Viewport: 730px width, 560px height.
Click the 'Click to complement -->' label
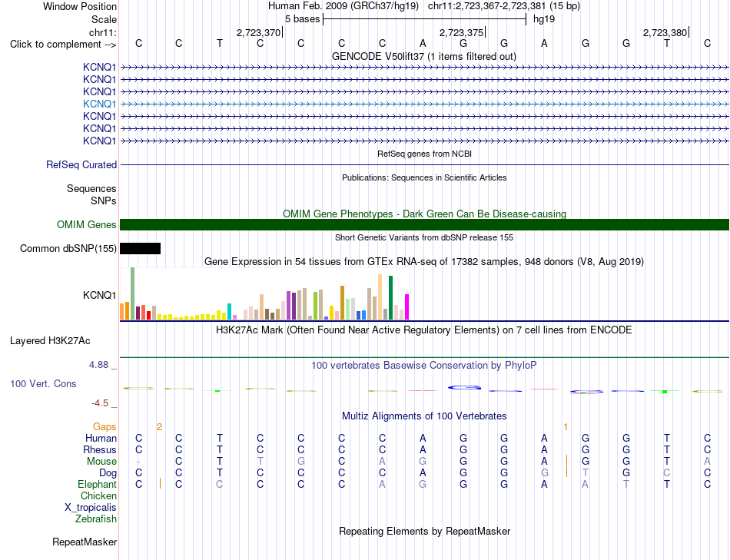(x=63, y=45)
